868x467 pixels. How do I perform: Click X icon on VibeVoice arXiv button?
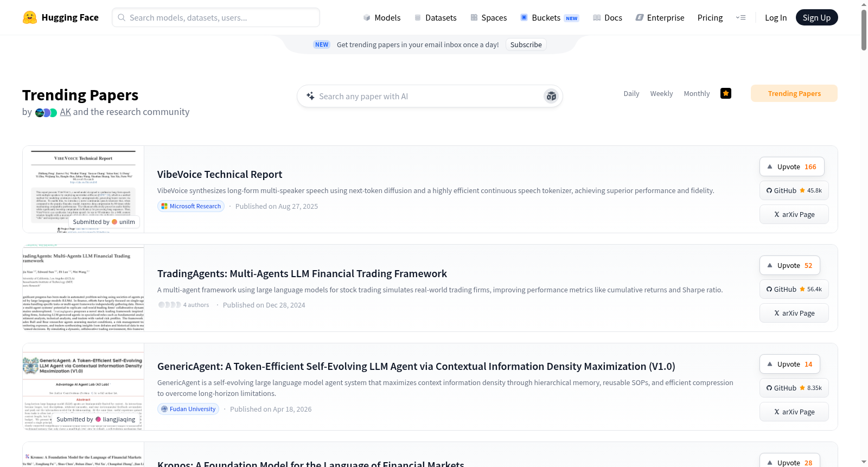pos(777,214)
